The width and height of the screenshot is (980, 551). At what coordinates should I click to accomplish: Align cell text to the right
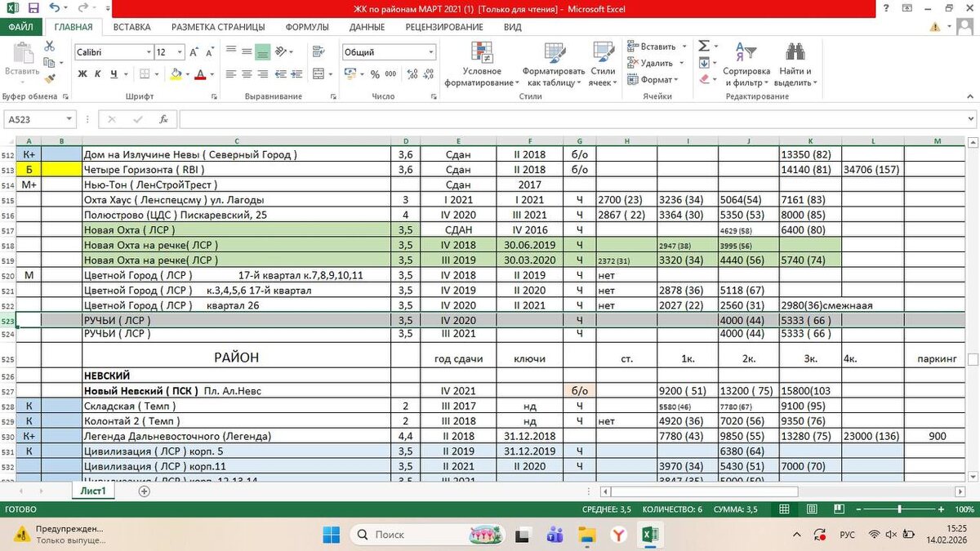coord(262,74)
